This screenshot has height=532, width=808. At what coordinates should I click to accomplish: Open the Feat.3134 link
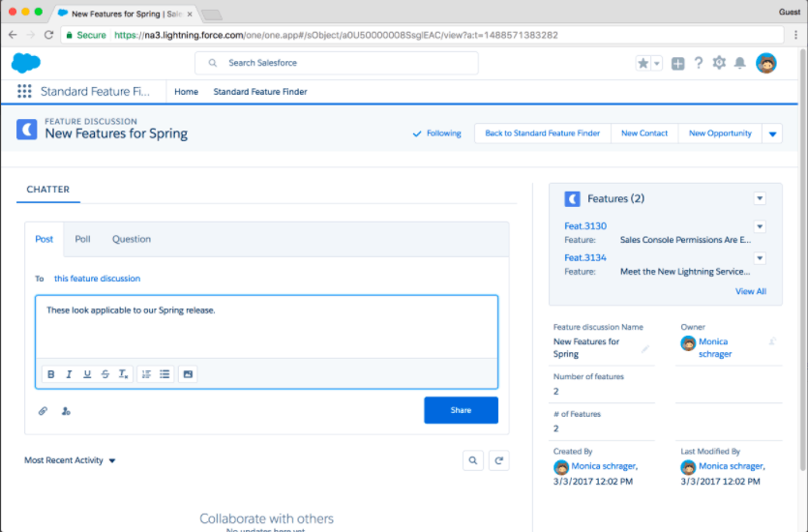point(585,257)
